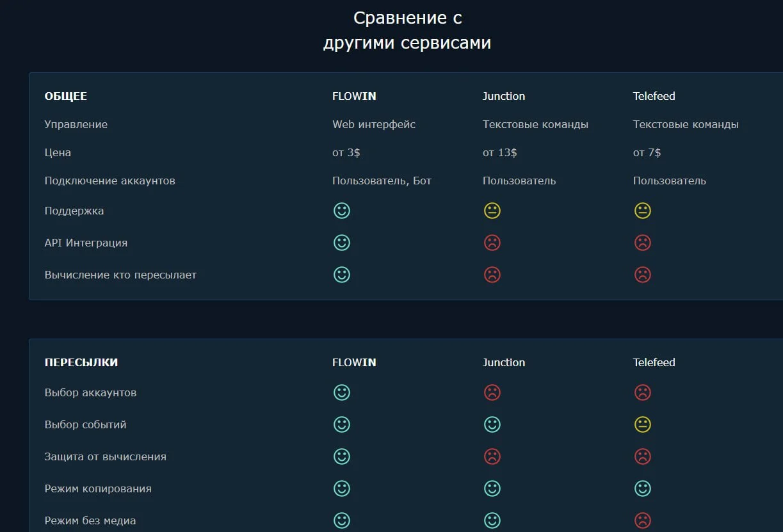The height and width of the screenshot is (532, 783).
Task: Click Junction sad face for Вычисление кто пересылает
Action: pos(492,275)
